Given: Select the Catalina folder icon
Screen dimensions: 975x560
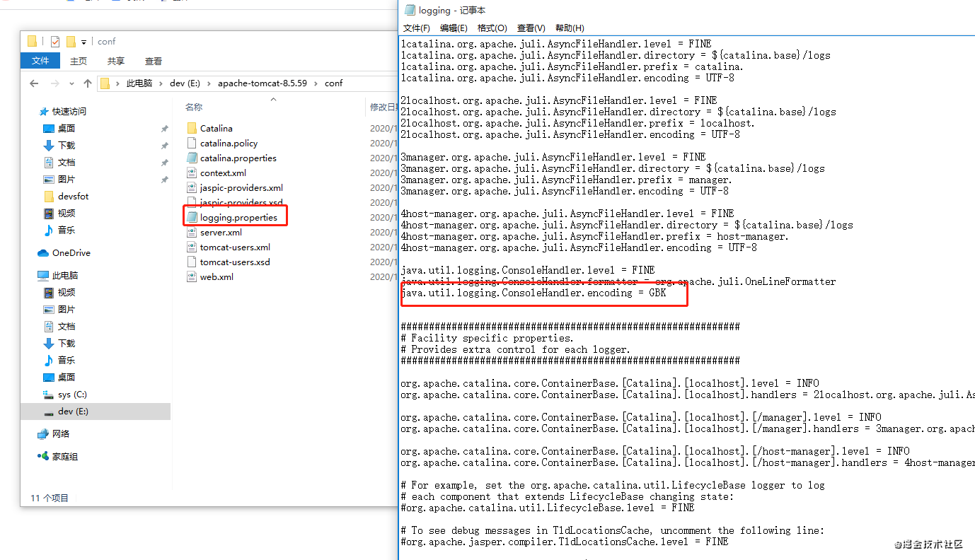Looking at the screenshot, I should coord(192,128).
